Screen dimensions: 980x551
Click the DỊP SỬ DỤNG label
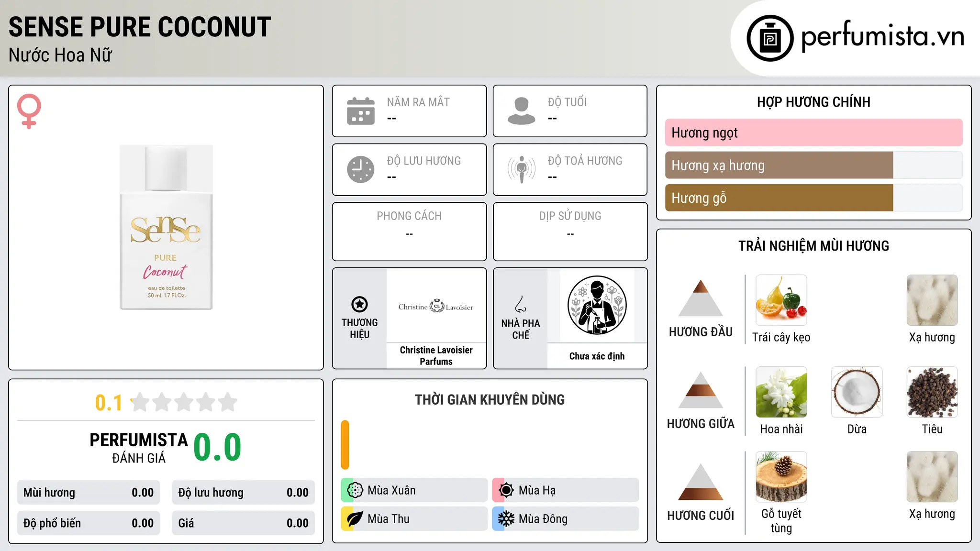tap(570, 216)
